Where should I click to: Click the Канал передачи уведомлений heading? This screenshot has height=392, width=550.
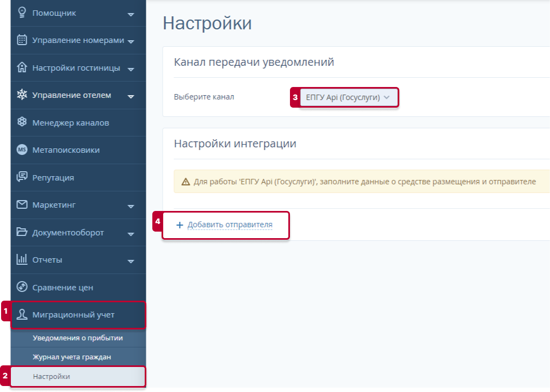tap(254, 62)
